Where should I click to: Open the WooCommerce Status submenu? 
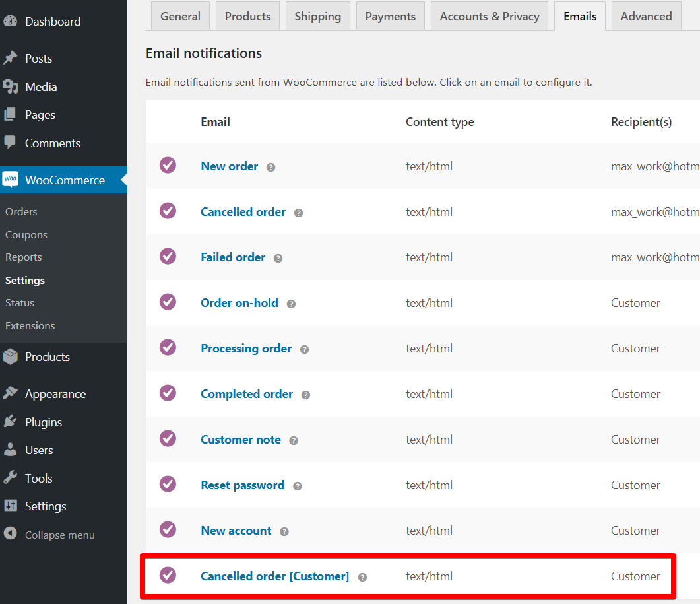click(x=20, y=303)
